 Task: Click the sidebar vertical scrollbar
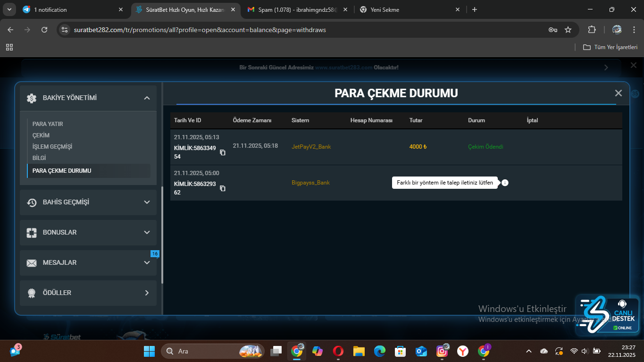tap(162, 235)
